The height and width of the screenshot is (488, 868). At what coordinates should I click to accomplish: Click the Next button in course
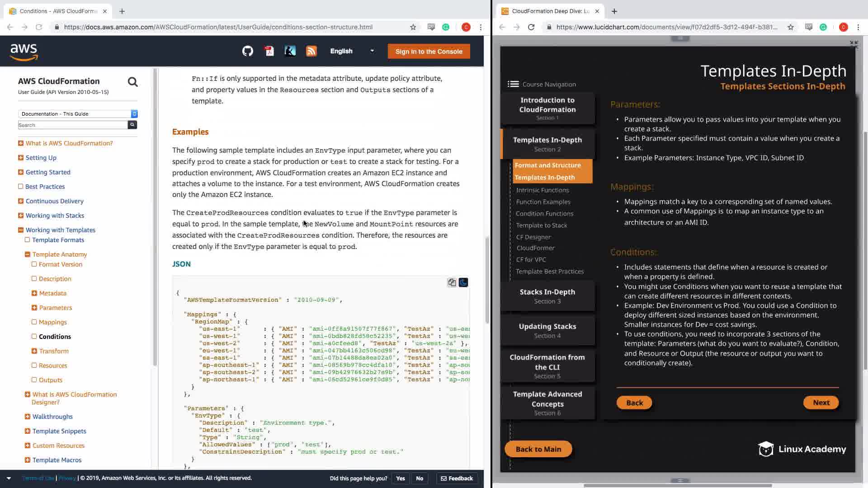click(821, 403)
